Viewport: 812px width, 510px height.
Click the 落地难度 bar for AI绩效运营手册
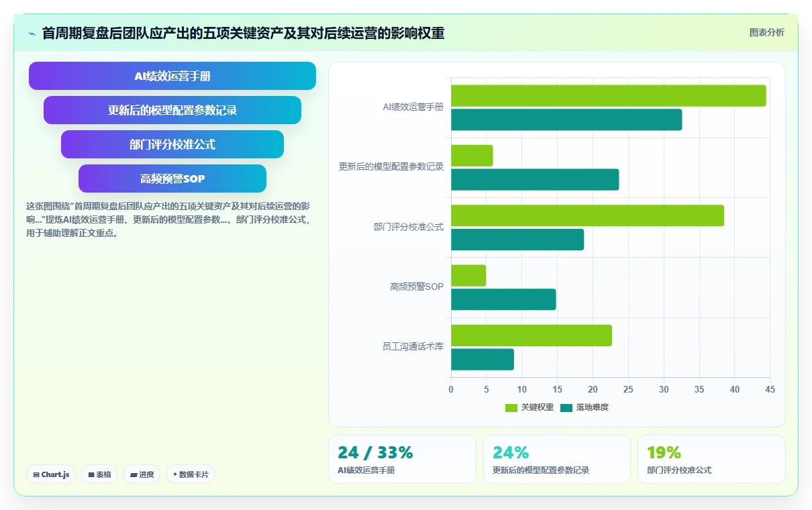tap(566, 120)
